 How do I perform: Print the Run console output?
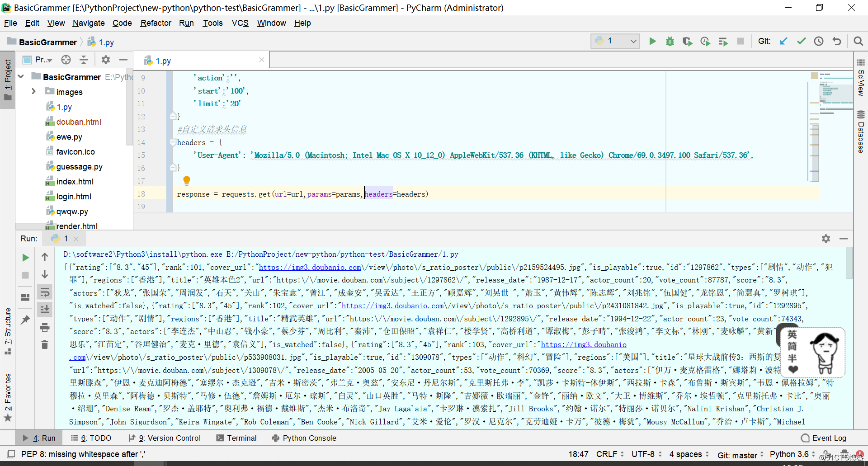tap(45, 327)
